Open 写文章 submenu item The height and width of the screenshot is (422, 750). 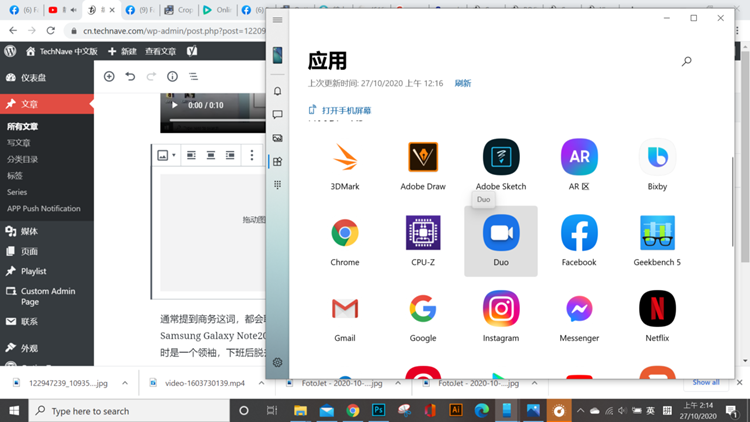pyautogui.click(x=19, y=143)
